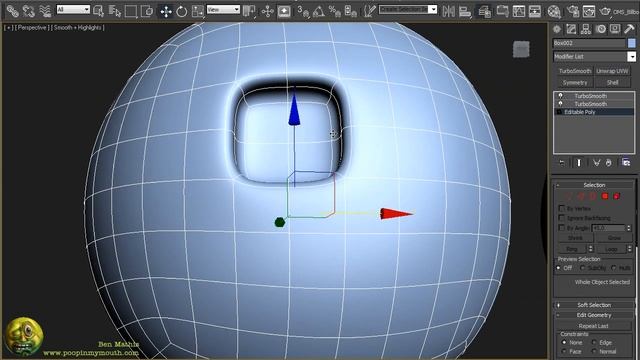Enable the By Vertex checkbox

point(562,209)
